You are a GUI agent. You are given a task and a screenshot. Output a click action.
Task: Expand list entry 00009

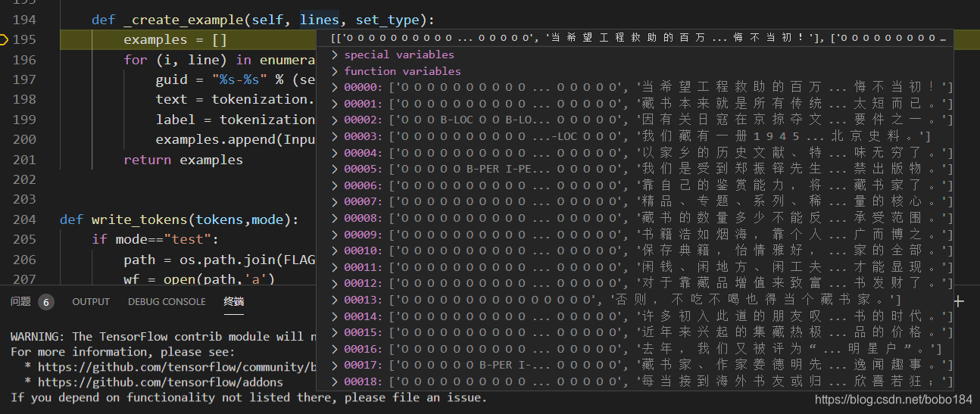335,234
